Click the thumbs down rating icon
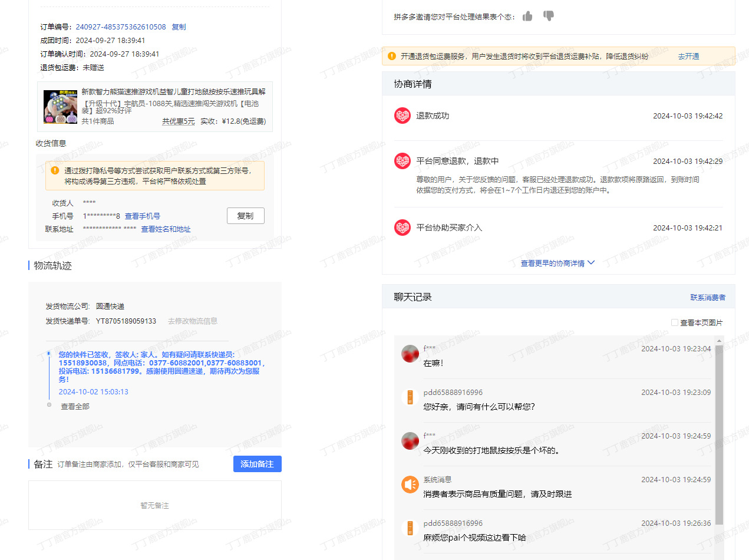Screen dimensions: 749x560 tap(549, 16)
